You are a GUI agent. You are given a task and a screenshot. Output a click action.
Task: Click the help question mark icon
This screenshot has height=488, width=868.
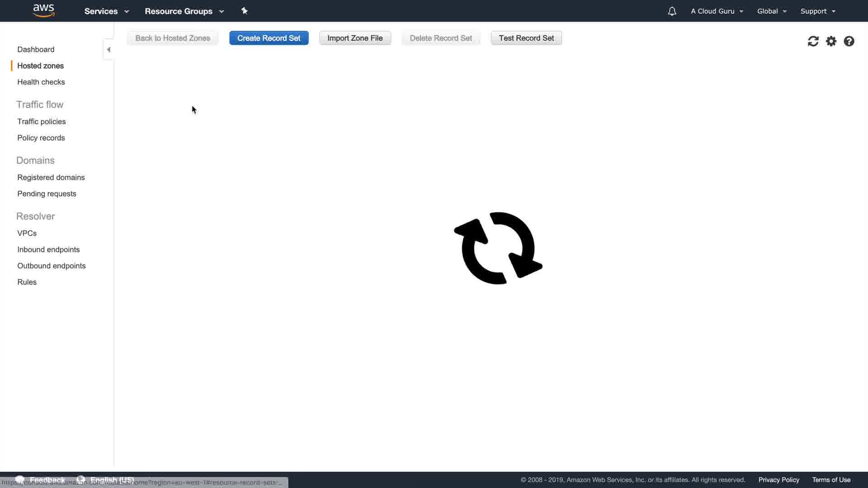pyautogui.click(x=849, y=42)
